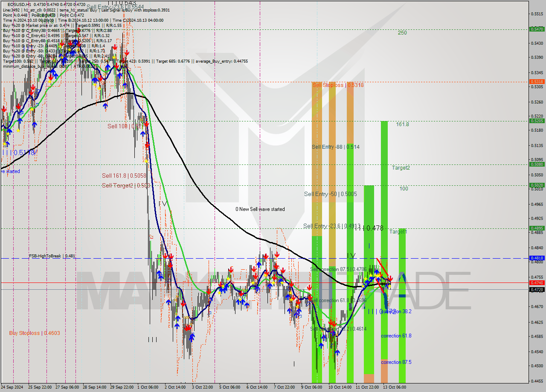
Task: Click the '3 Oct 22:00' date on time axis
Action: tap(203, 387)
